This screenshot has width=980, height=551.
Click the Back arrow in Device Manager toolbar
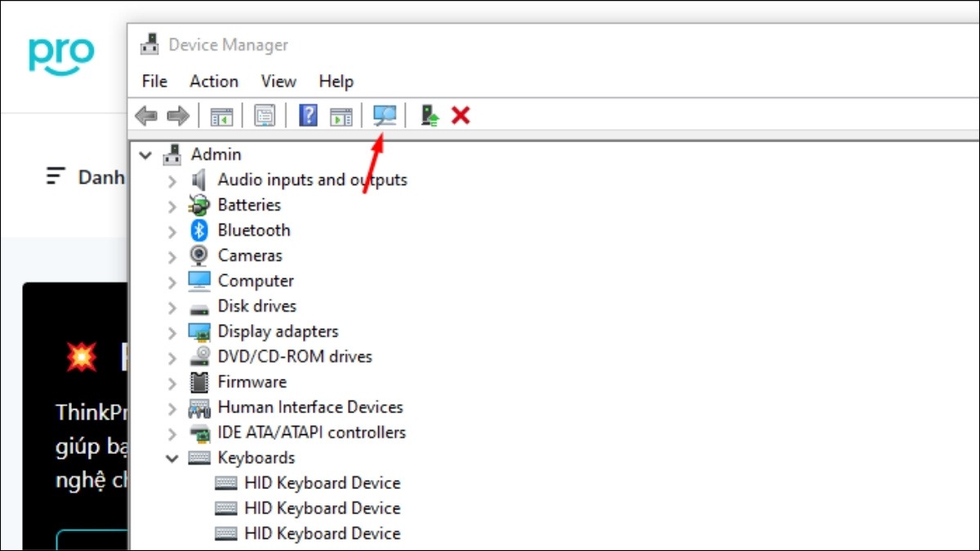click(x=146, y=116)
